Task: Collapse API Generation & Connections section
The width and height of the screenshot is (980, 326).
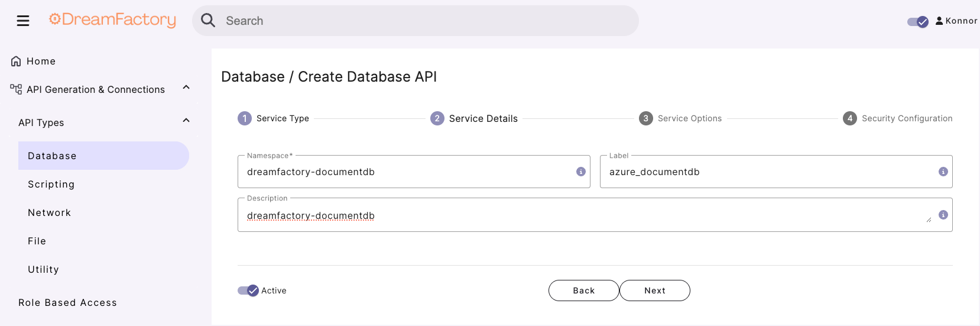Action: [186, 88]
